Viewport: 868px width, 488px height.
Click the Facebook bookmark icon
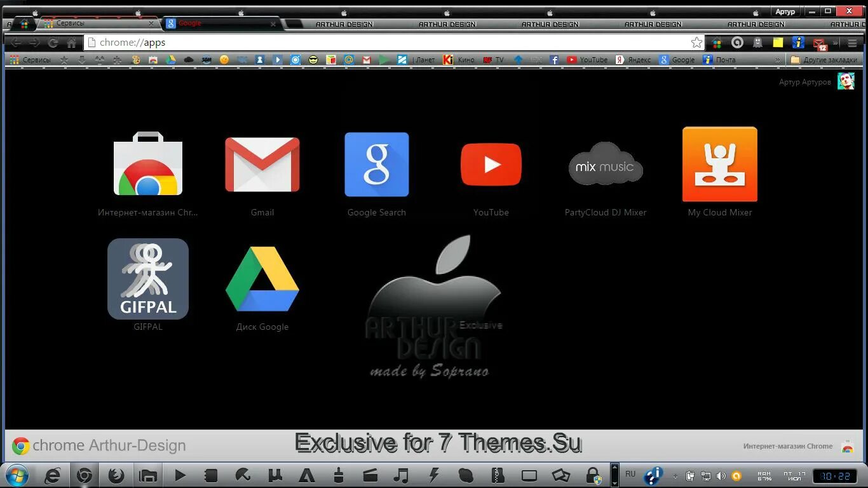[554, 60]
